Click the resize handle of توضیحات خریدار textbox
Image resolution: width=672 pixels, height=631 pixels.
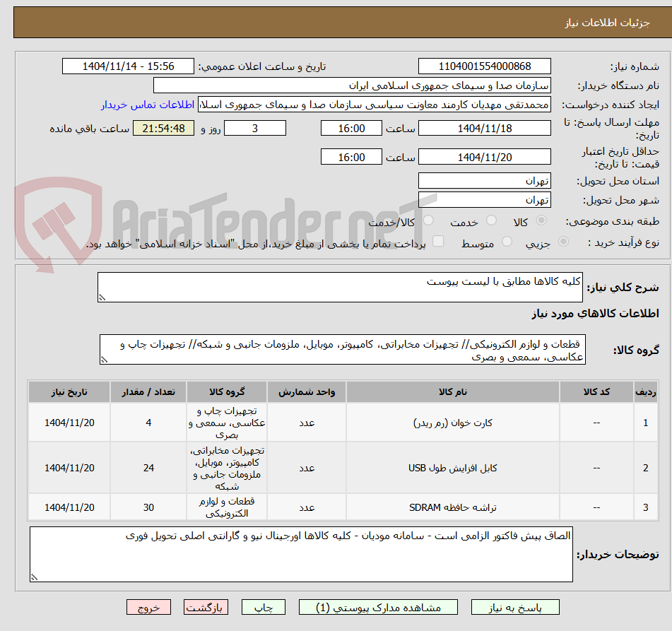(x=34, y=577)
